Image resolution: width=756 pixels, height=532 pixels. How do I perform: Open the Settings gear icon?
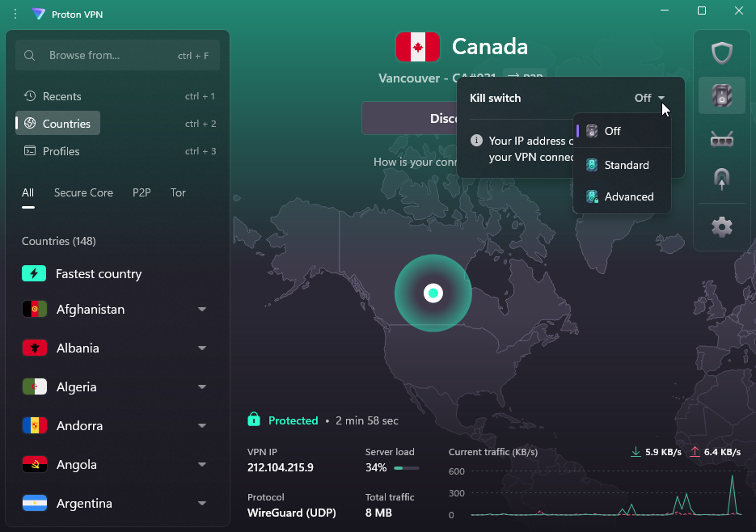coord(722,226)
